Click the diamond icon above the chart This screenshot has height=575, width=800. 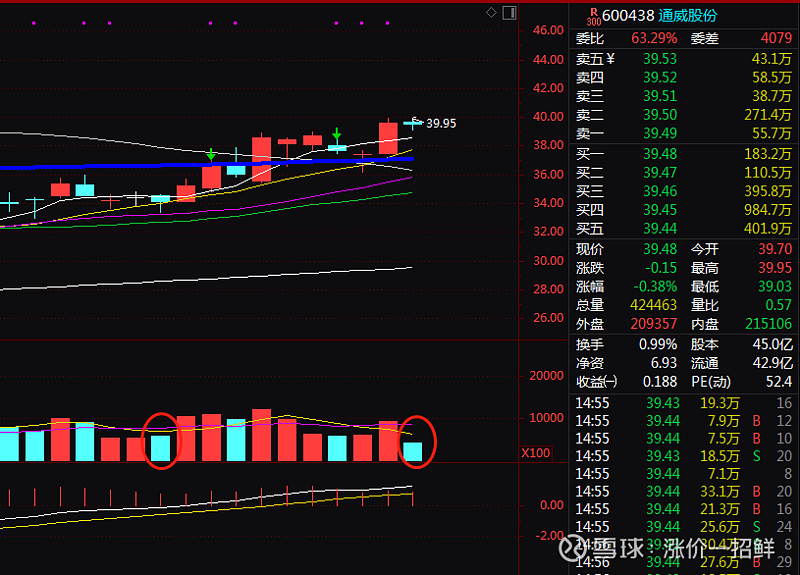491,12
